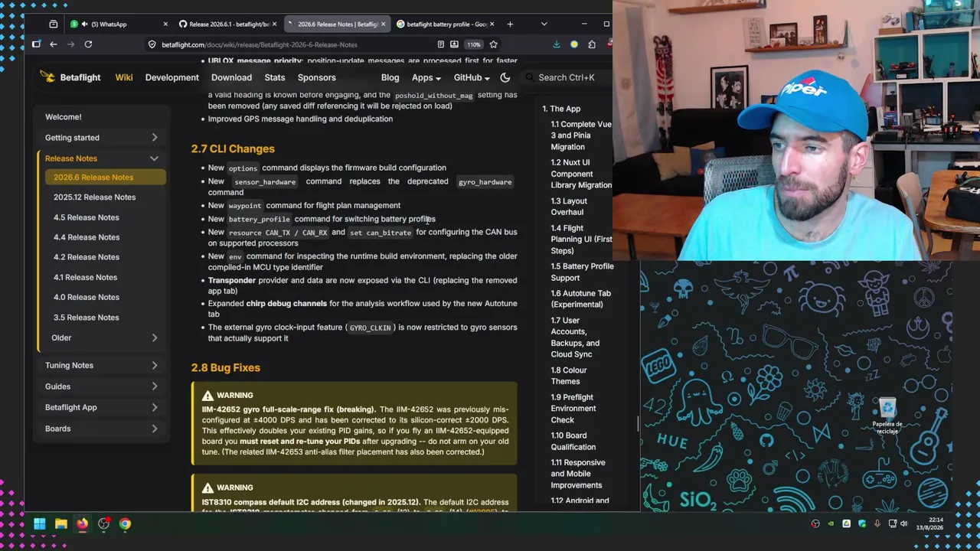980x551 pixels.
Task: Open a new tab with the plus icon
Action: [510, 24]
